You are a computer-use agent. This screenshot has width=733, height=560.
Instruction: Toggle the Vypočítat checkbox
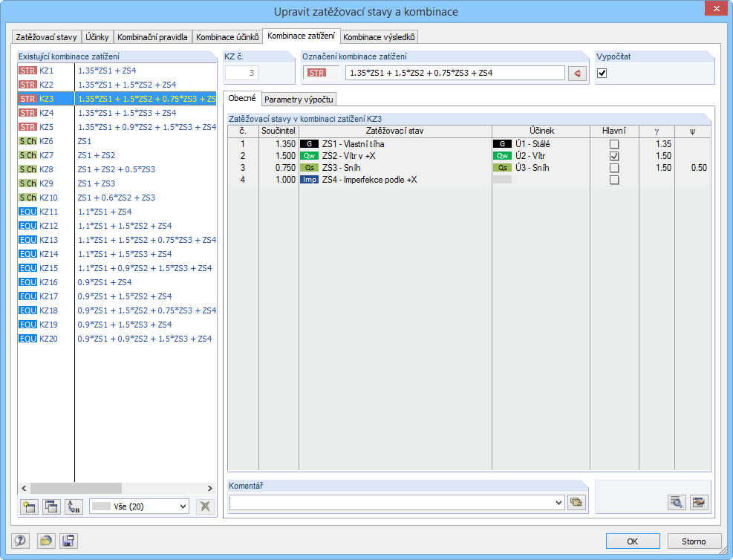602,73
